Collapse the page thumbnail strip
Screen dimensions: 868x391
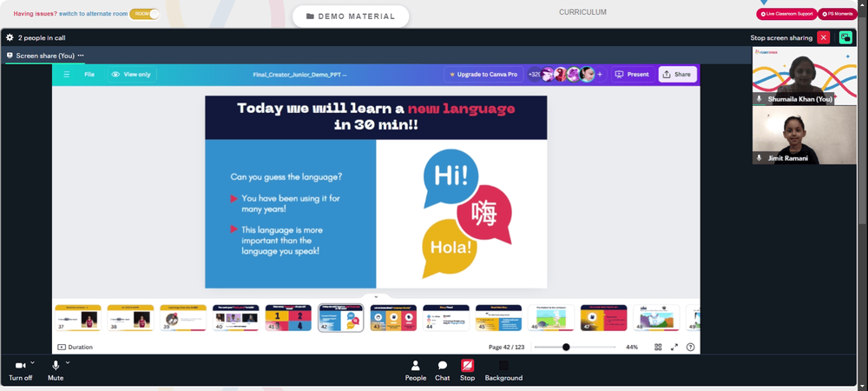tap(376, 297)
